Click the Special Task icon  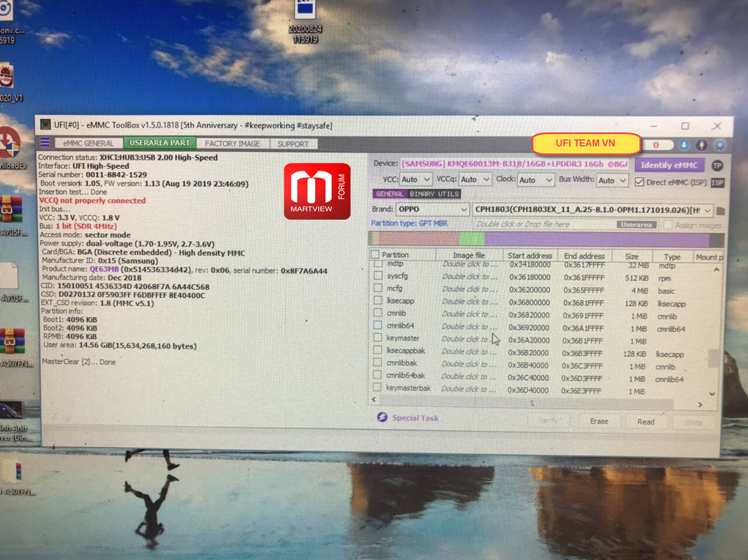(382, 417)
